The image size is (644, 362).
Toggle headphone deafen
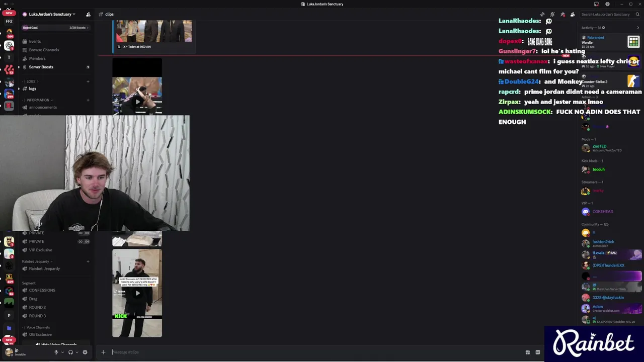[70, 352]
